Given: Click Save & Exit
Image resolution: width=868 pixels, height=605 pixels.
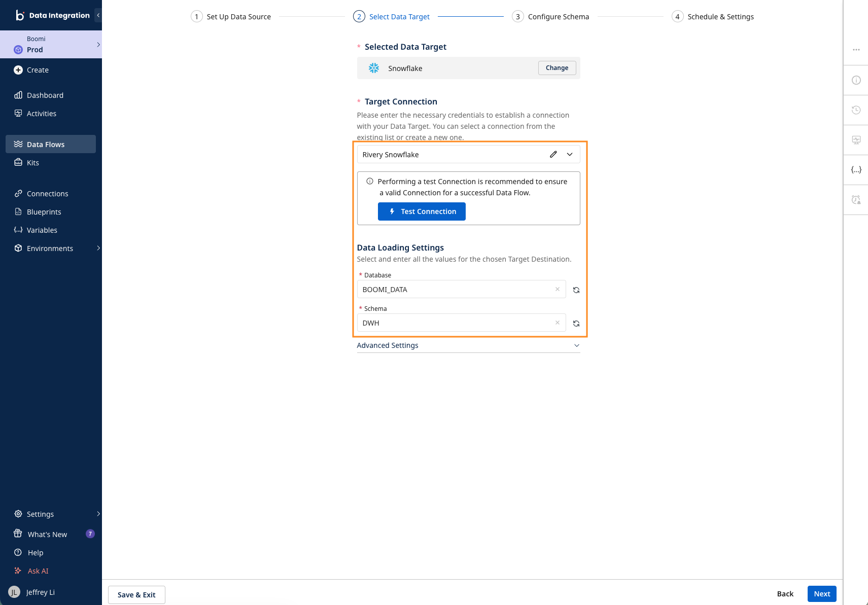Looking at the screenshot, I should click(x=136, y=595).
